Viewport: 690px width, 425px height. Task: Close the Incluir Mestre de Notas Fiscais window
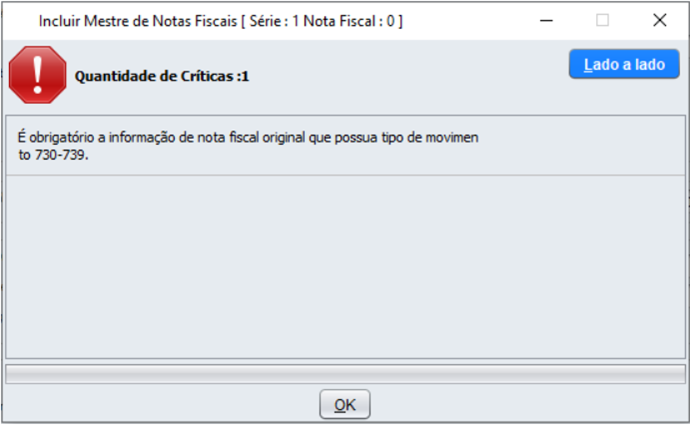coord(660,20)
